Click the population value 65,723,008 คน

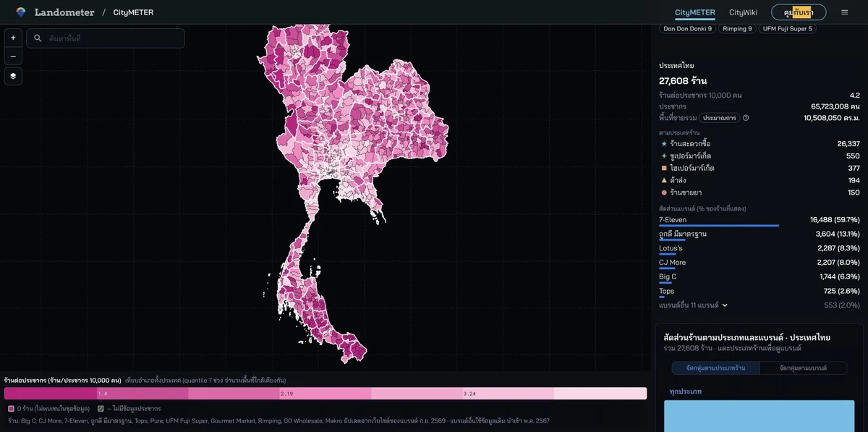pyautogui.click(x=835, y=106)
